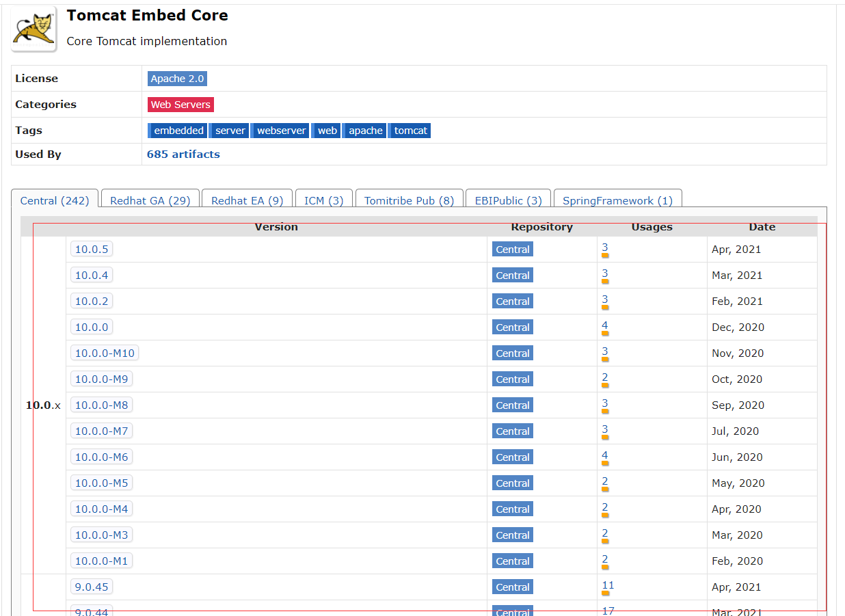Click the Repository column header
Viewport: 845px width, 616px height.
click(542, 227)
